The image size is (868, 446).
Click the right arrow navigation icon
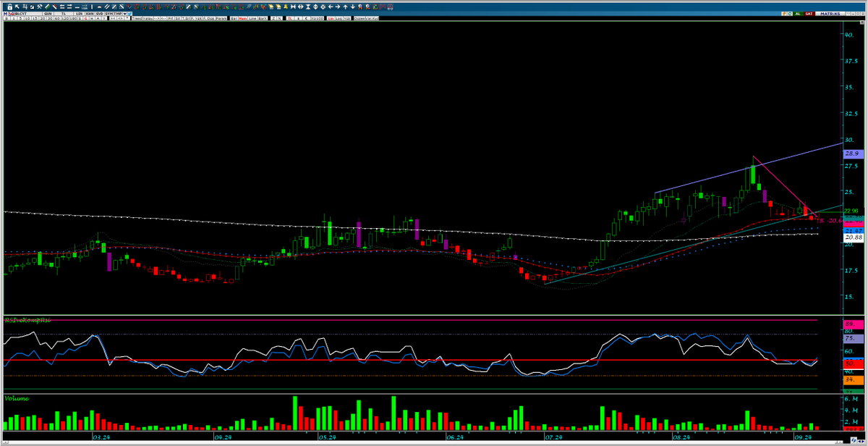pos(339,7)
